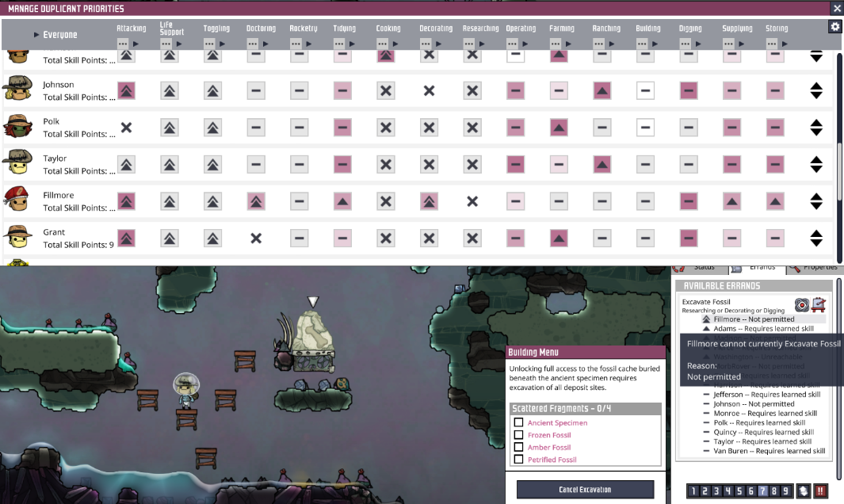Set priority to 9 on the number bar

[785, 491]
